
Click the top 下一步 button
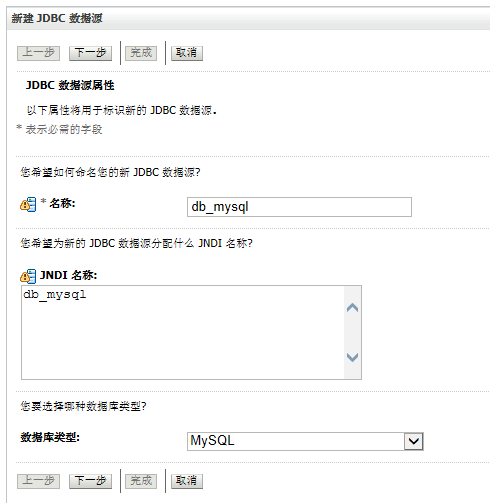(90, 53)
